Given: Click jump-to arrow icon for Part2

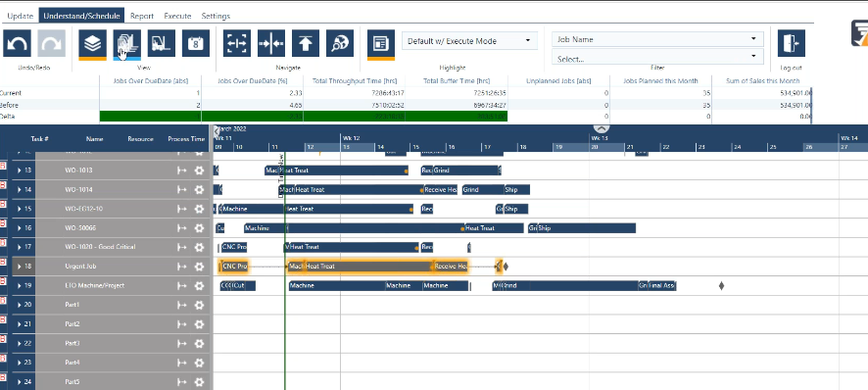Looking at the screenshot, I should (x=181, y=324).
